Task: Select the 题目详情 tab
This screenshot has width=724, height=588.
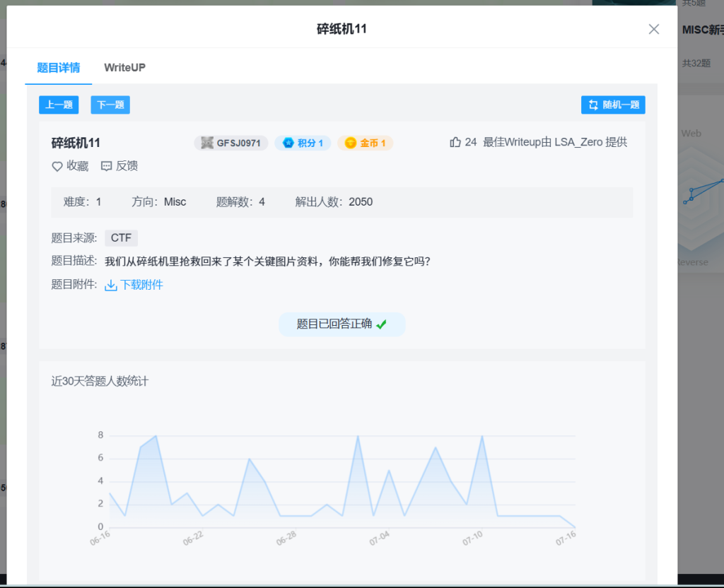Action: click(59, 68)
